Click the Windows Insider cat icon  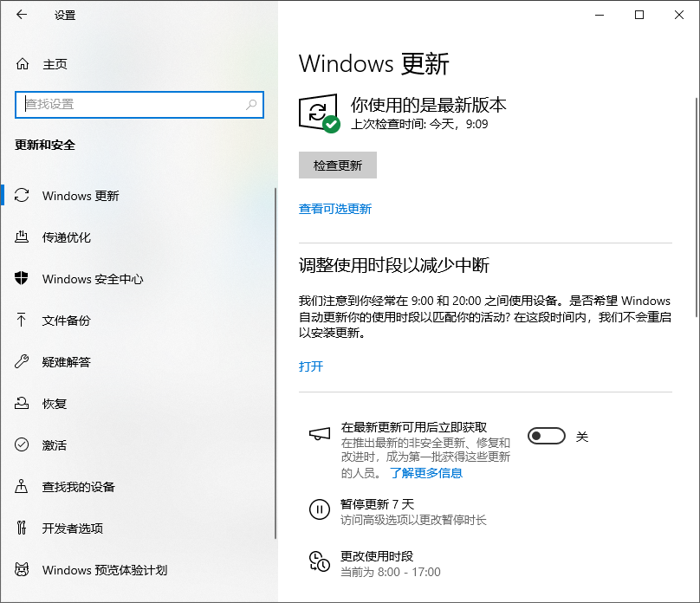(x=22, y=569)
